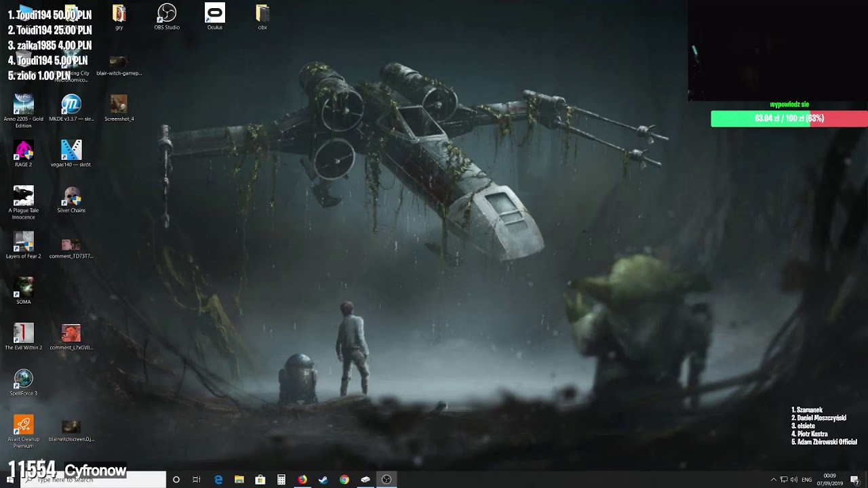Open the taskbar app left of OBS
The height and width of the screenshot is (488, 868).
pyautogui.click(x=366, y=479)
